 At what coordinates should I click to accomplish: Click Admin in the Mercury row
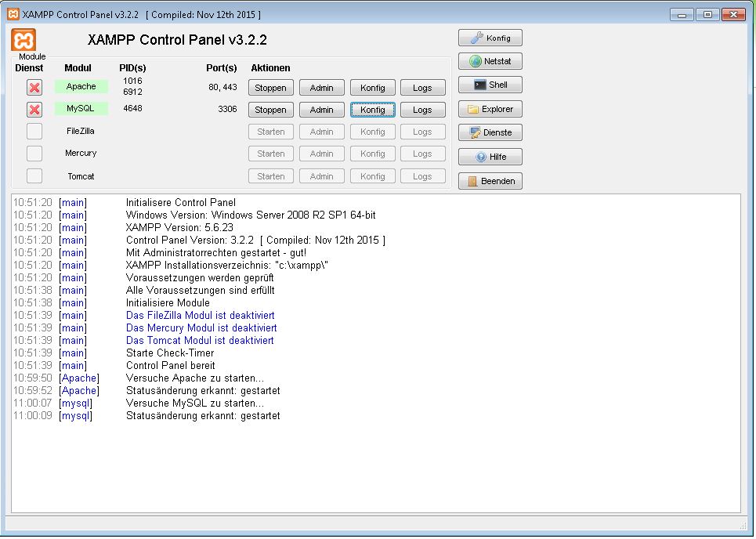click(x=321, y=154)
